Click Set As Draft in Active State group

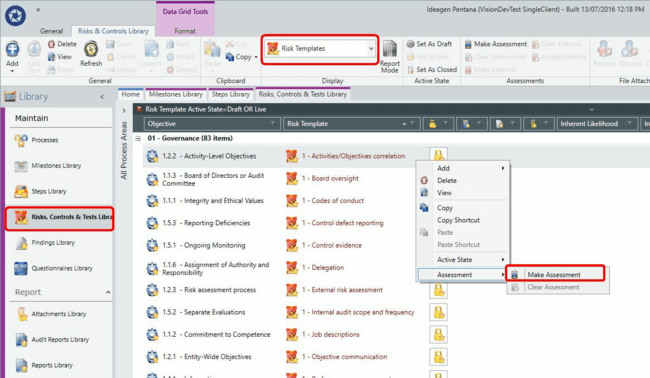point(429,44)
